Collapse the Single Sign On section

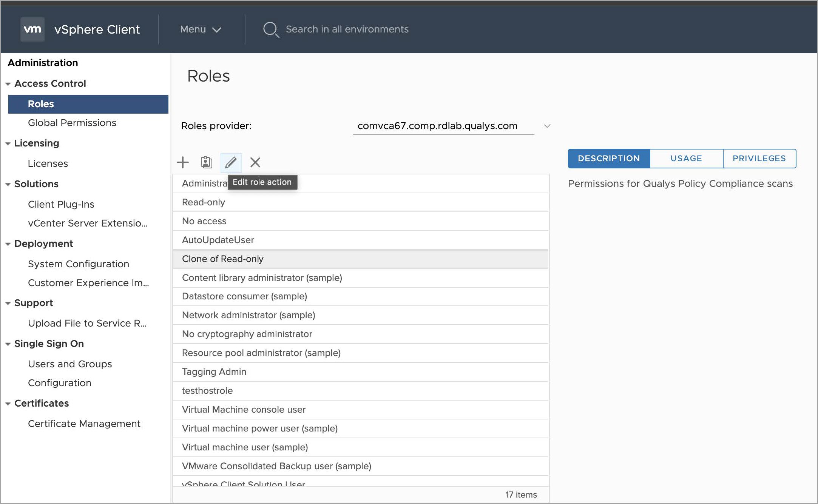point(8,344)
